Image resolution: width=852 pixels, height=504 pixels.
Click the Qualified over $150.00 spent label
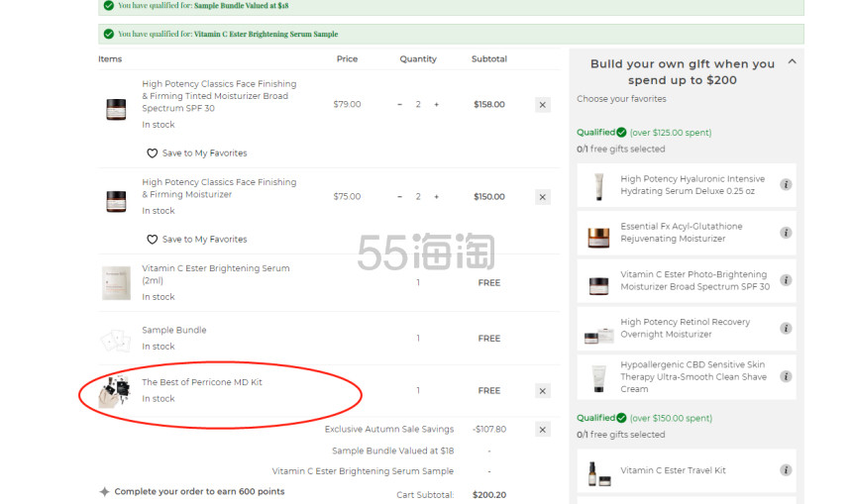point(644,418)
